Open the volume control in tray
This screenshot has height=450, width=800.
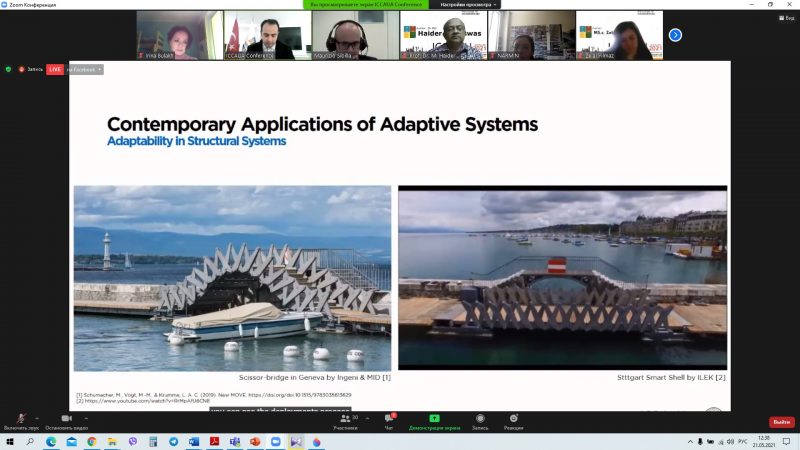pyautogui.click(x=730, y=442)
